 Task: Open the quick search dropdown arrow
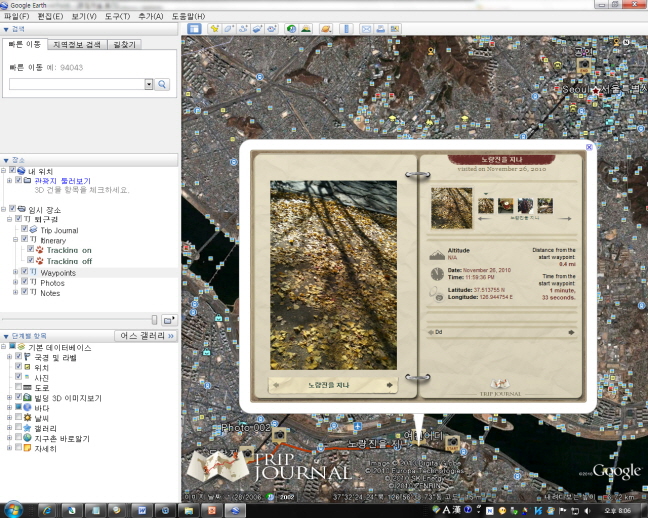149,84
